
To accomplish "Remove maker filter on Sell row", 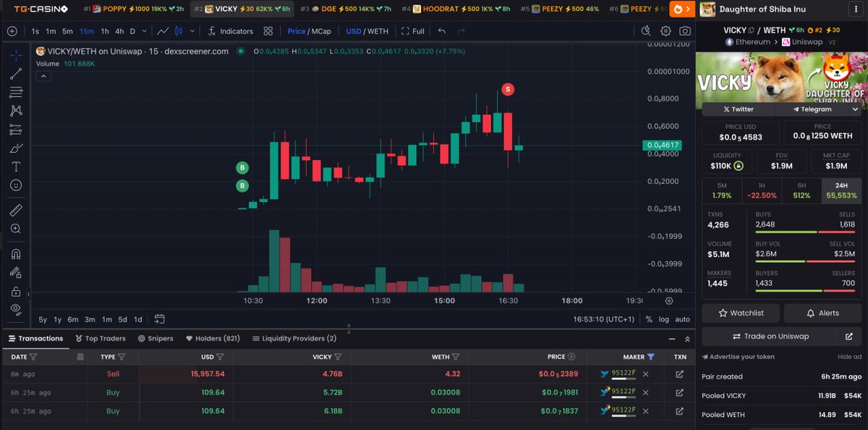I will pos(646,374).
